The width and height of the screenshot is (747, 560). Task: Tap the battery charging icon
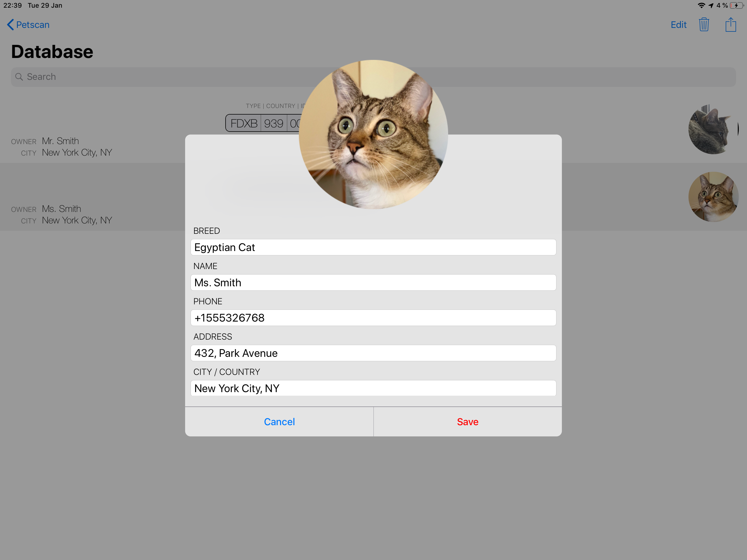coord(737,5)
